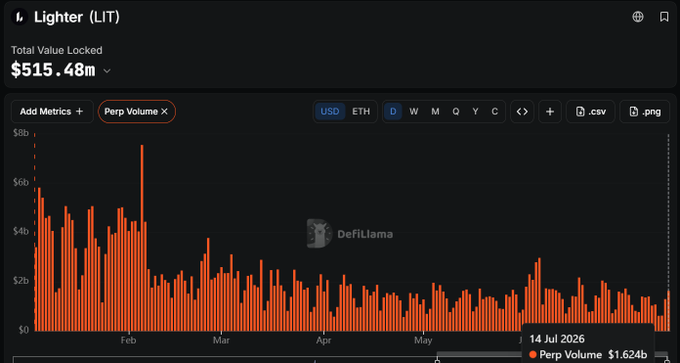The width and height of the screenshot is (680, 363).
Task: Click the 14 Jul 2026 tooltip date
Action: click(x=557, y=339)
